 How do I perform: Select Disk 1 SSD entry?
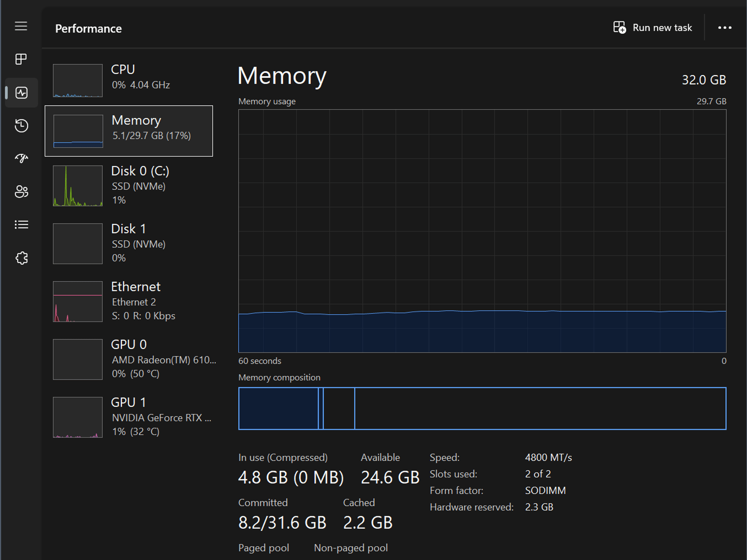tap(129, 243)
